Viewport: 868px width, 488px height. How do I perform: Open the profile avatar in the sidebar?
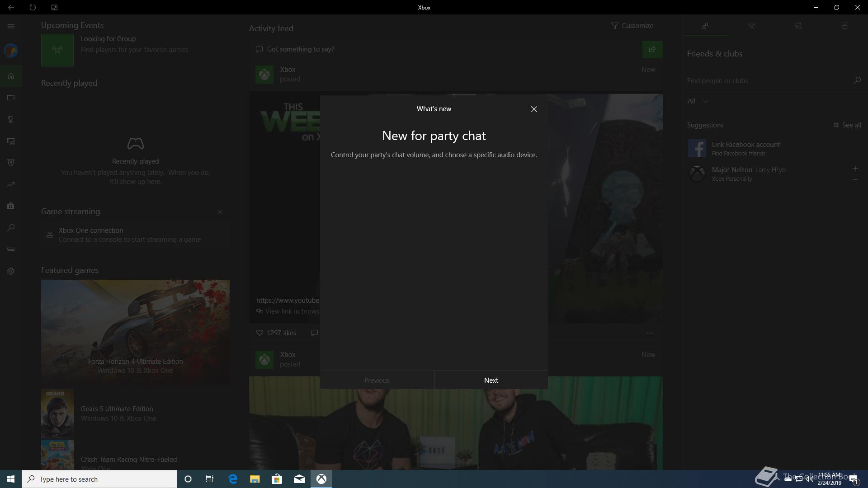click(x=11, y=51)
